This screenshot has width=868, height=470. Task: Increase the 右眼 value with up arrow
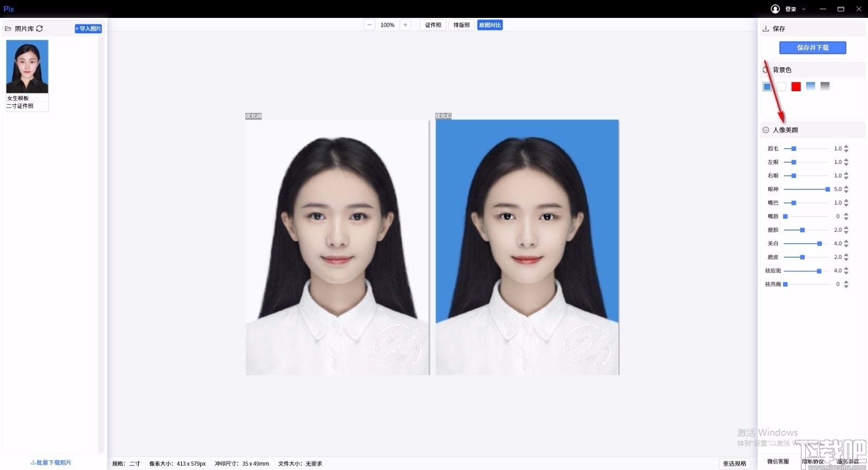[846, 174]
